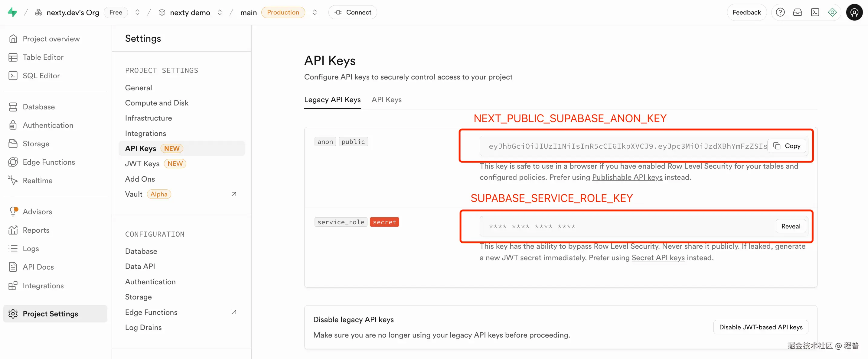Screen dimensions: 868x359
Task: Copy the anon public key
Action: pyautogui.click(x=786, y=146)
